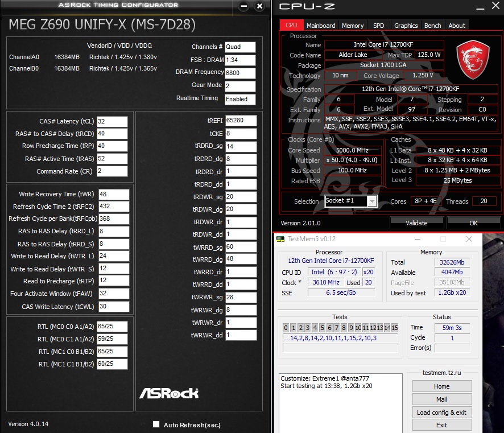Click the FSB : DRAM ratio field
Image resolution: width=504 pixels, height=433 pixels.
(240, 60)
